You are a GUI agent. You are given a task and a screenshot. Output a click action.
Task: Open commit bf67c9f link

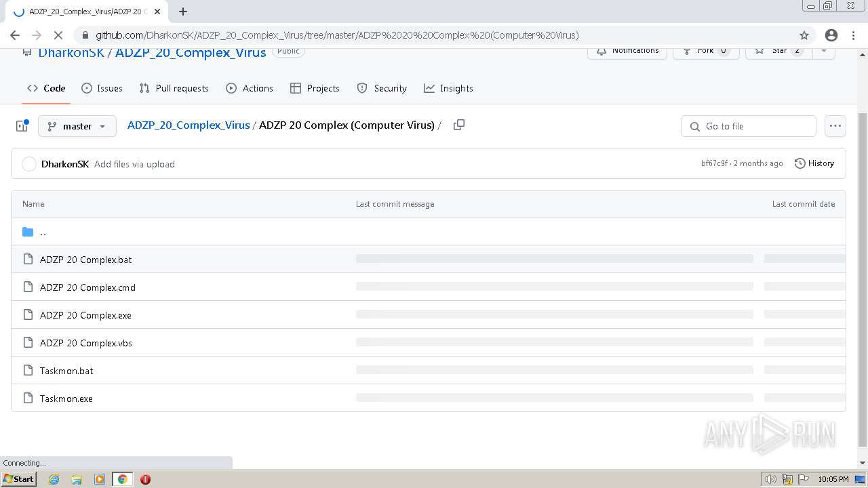click(714, 163)
